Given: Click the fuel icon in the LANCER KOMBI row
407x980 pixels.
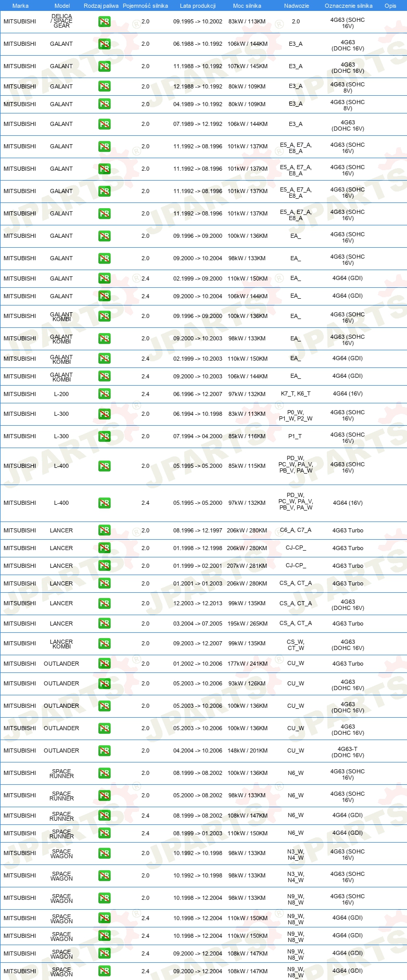Looking at the screenshot, I should (105, 644).
